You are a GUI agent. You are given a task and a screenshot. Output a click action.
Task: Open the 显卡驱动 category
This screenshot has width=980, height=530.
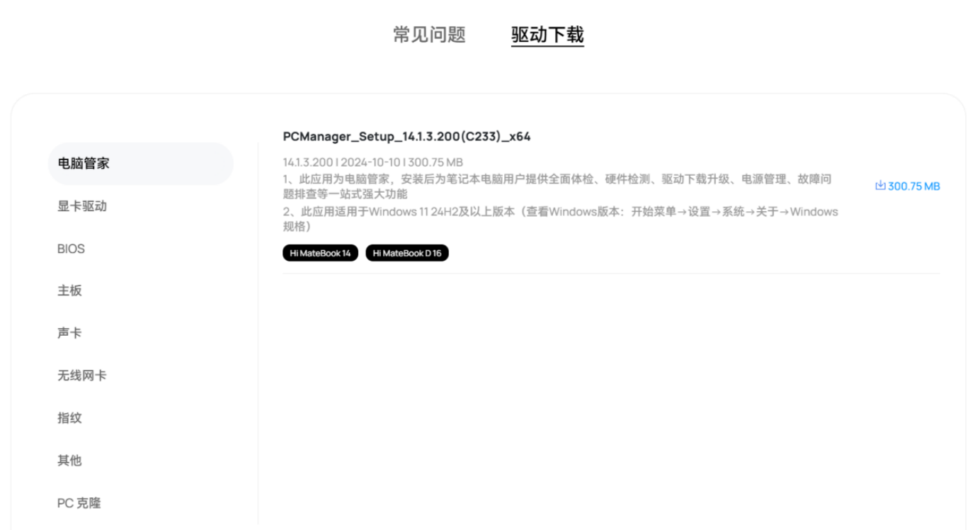point(82,206)
